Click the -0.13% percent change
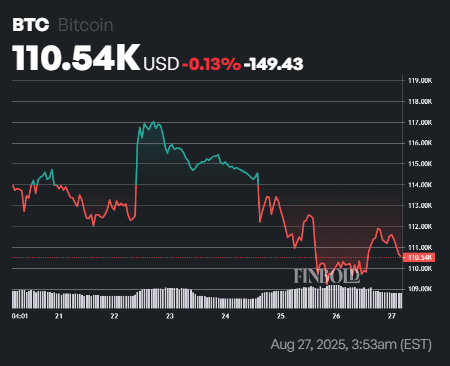450x366 pixels. click(x=211, y=64)
